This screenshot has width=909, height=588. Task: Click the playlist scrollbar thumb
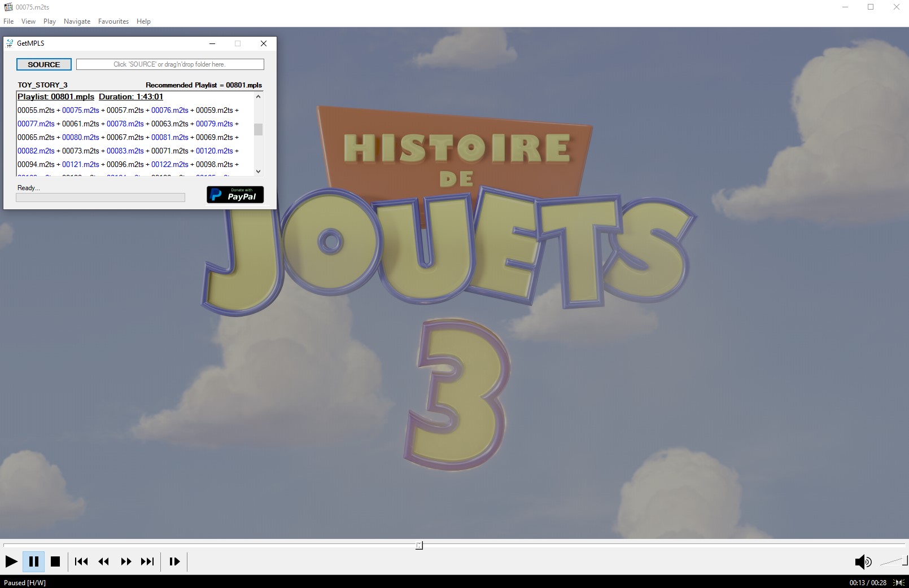pos(259,130)
